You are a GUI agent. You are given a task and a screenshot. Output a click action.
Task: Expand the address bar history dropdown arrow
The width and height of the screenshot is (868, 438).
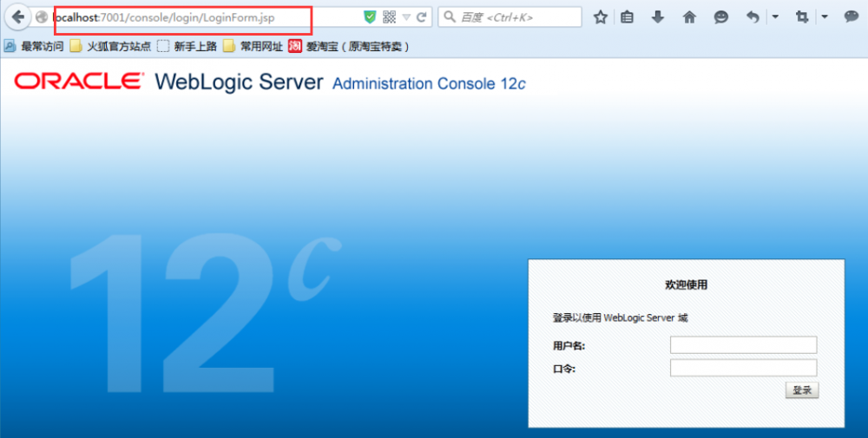406,17
